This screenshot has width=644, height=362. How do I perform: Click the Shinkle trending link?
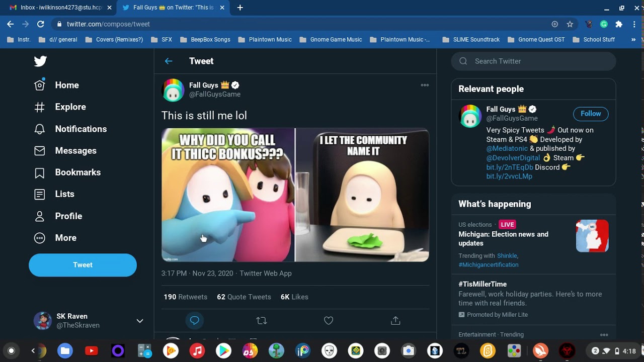pos(507,256)
